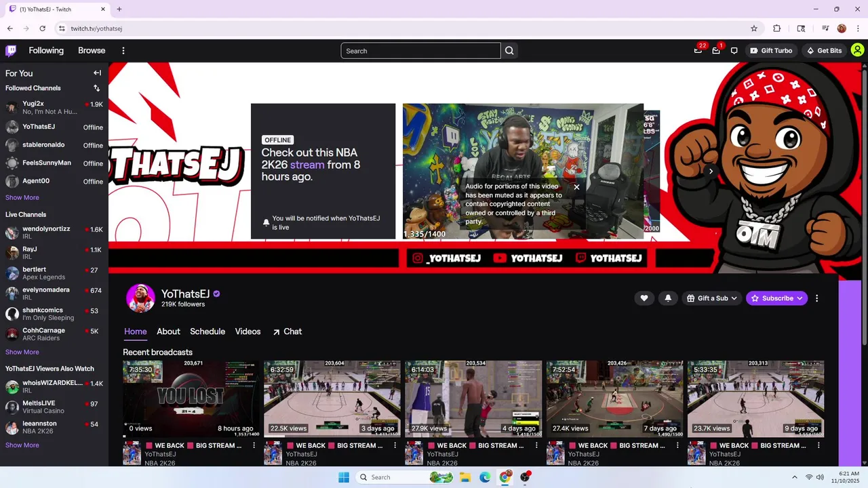Screen dimensions: 868x488
Task: Open channel options three-dot menu
Action: pyautogui.click(x=816, y=298)
